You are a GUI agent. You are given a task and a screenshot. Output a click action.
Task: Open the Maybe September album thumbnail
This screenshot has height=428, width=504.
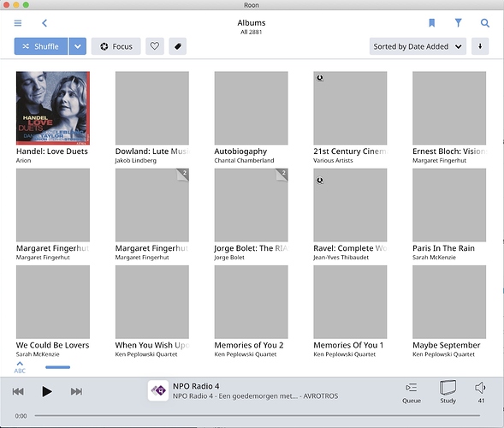[449, 302]
